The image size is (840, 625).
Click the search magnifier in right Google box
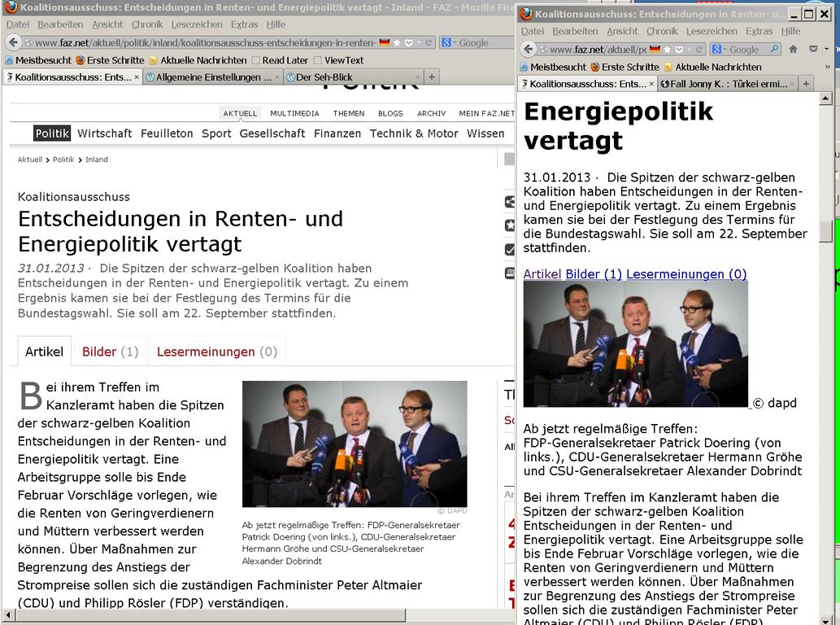pos(773,50)
